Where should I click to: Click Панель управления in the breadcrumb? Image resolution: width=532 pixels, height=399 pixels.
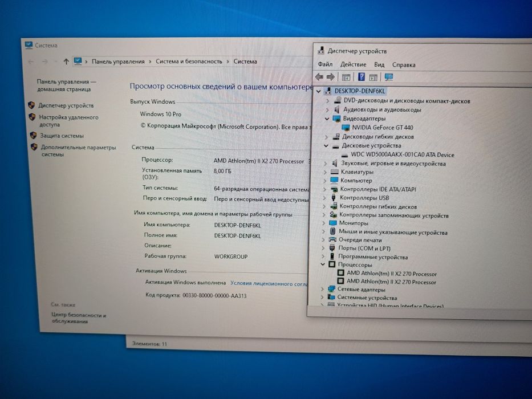pyautogui.click(x=118, y=62)
